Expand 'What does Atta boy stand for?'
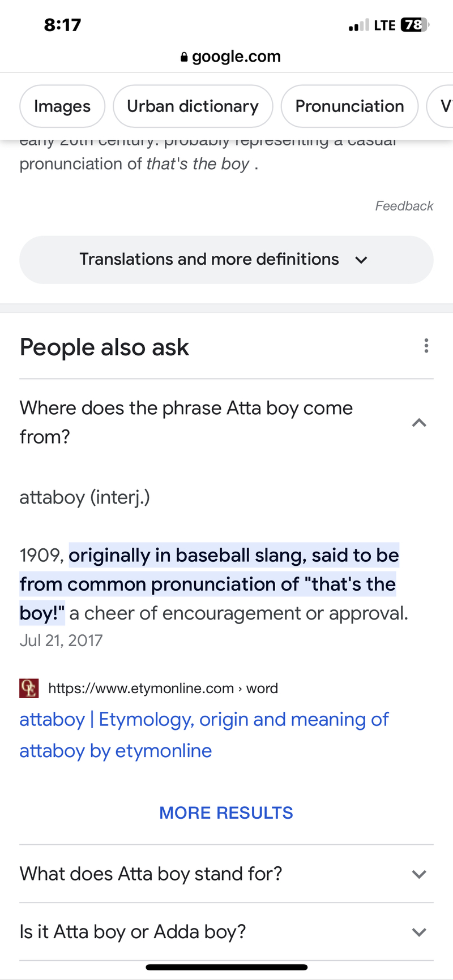 point(420,874)
